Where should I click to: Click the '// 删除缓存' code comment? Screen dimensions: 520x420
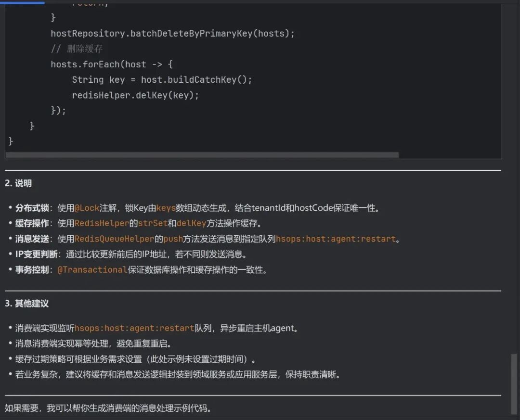pos(77,49)
